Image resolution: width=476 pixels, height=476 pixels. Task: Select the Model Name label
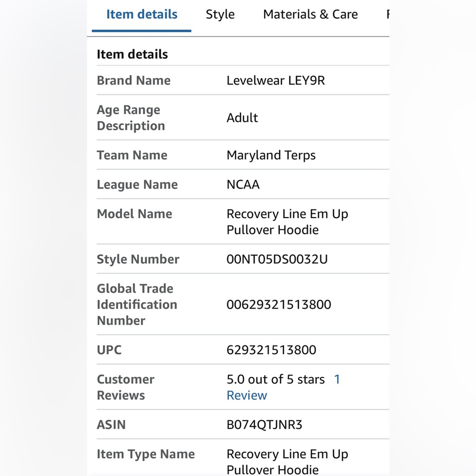[x=135, y=214]
